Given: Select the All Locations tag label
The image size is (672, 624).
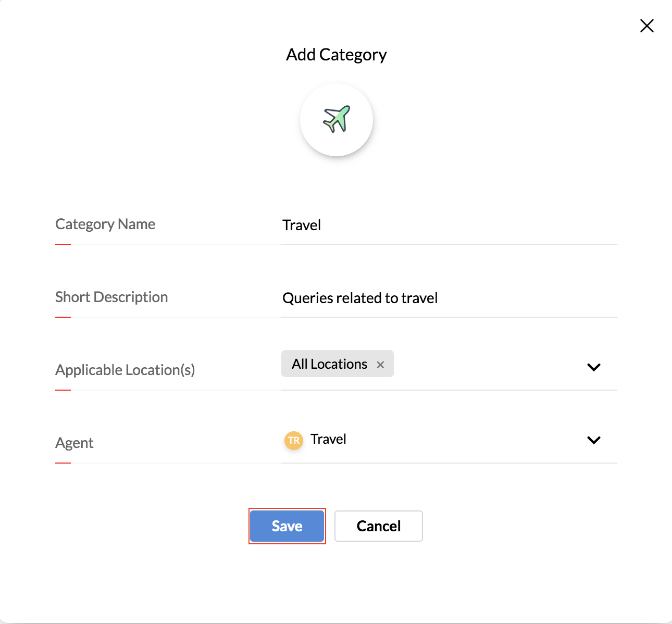Looking at the screenshot, I should (x=329, y=364).
